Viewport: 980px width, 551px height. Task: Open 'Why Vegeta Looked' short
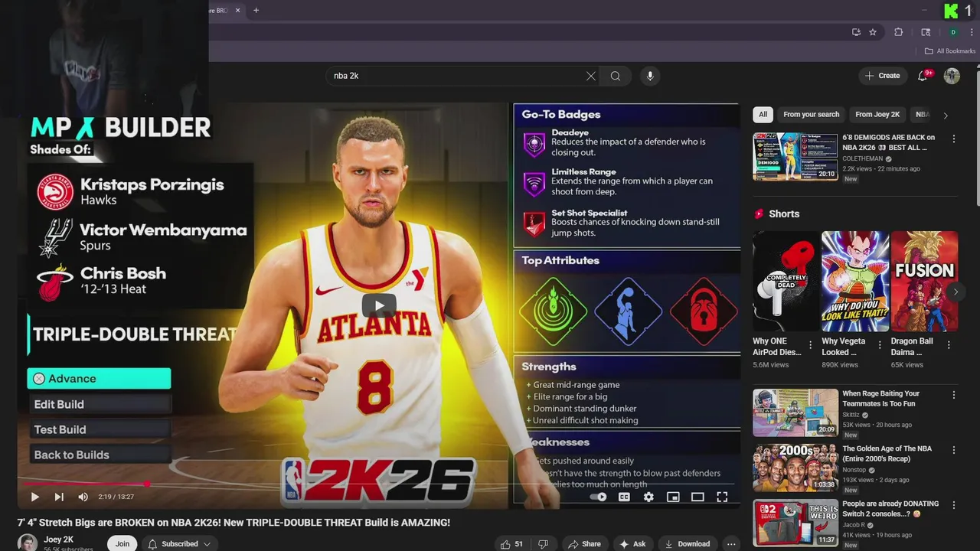pos(855,281)
